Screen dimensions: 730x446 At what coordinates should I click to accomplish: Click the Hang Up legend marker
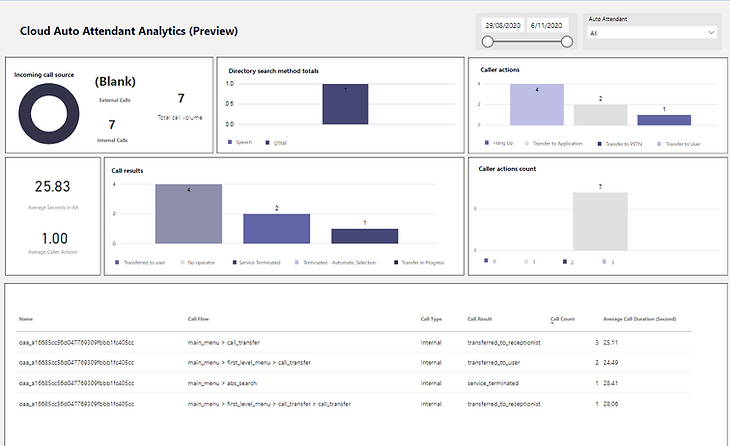483,143
